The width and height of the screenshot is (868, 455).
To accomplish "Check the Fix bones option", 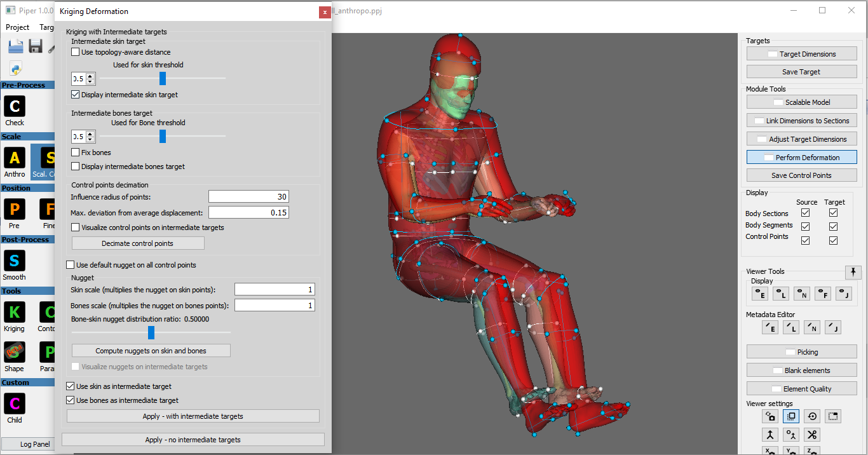I will (76, 153).
